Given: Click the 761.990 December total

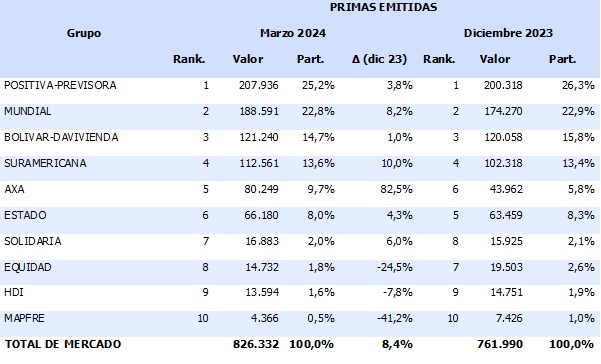Looking at the screenshot, I should (500, 344).
